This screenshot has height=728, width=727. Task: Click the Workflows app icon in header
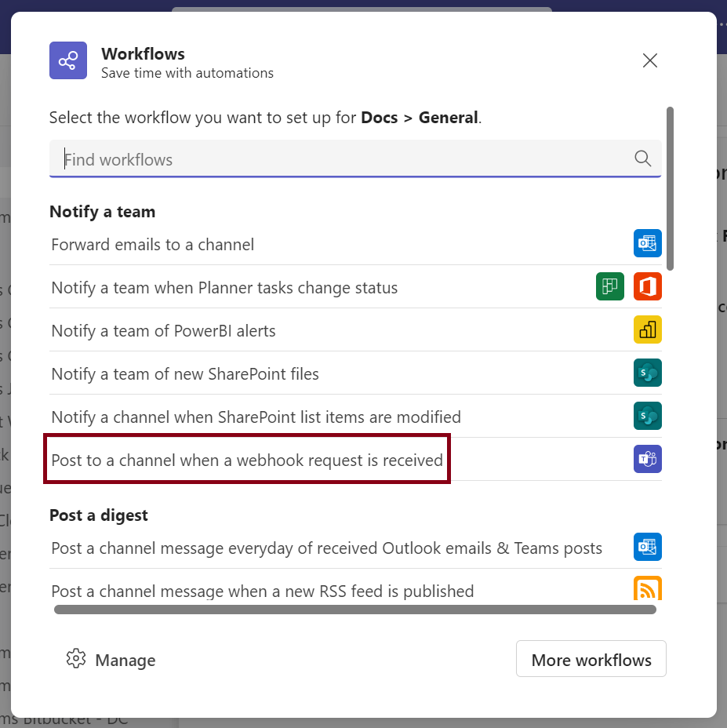pyautogui.click(x=68, y=60)
